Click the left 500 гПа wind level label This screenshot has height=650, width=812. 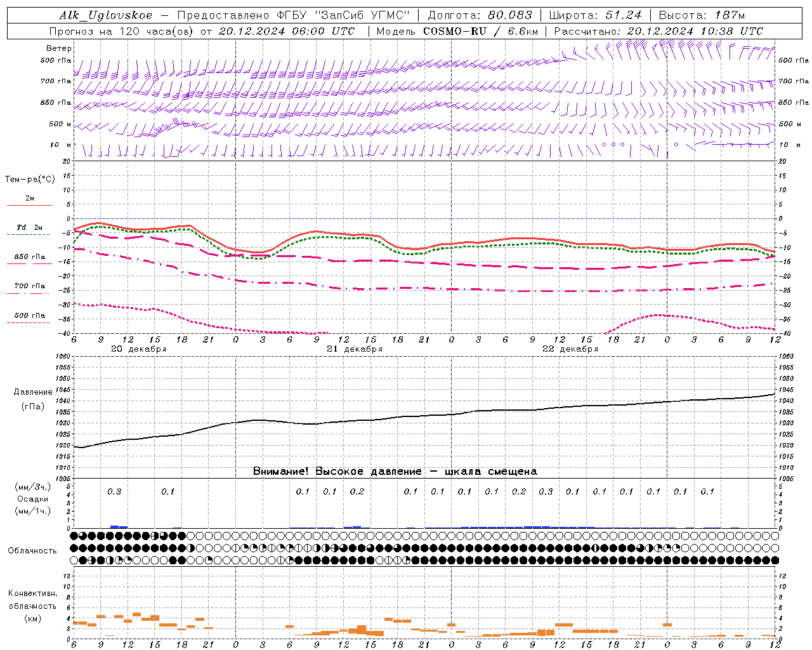pos(56,60)
